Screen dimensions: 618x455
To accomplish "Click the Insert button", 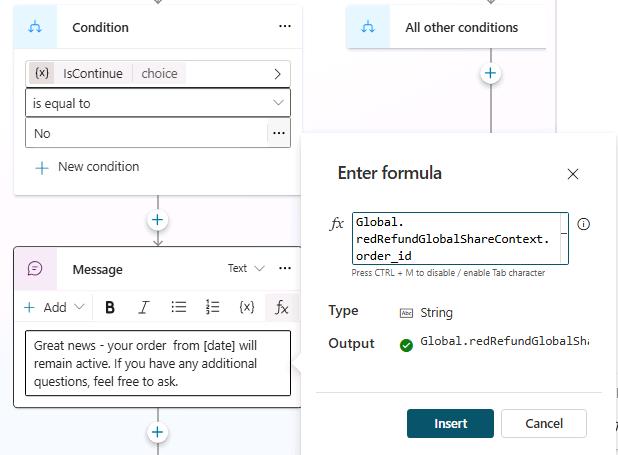I will coord(450,423).
